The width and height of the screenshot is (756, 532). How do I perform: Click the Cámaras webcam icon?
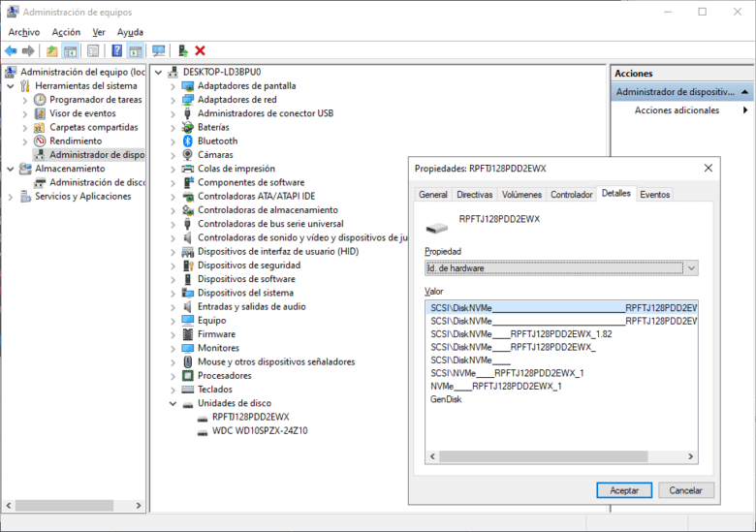tap(188, 155)
